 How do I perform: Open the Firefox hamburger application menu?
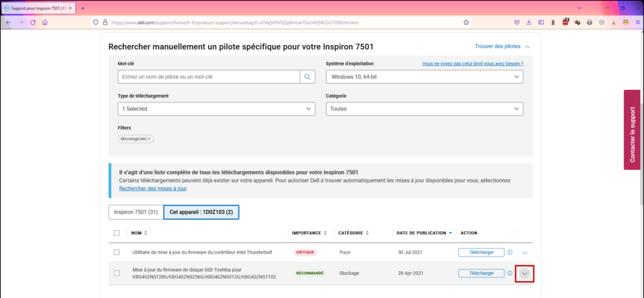coord(638,23)
